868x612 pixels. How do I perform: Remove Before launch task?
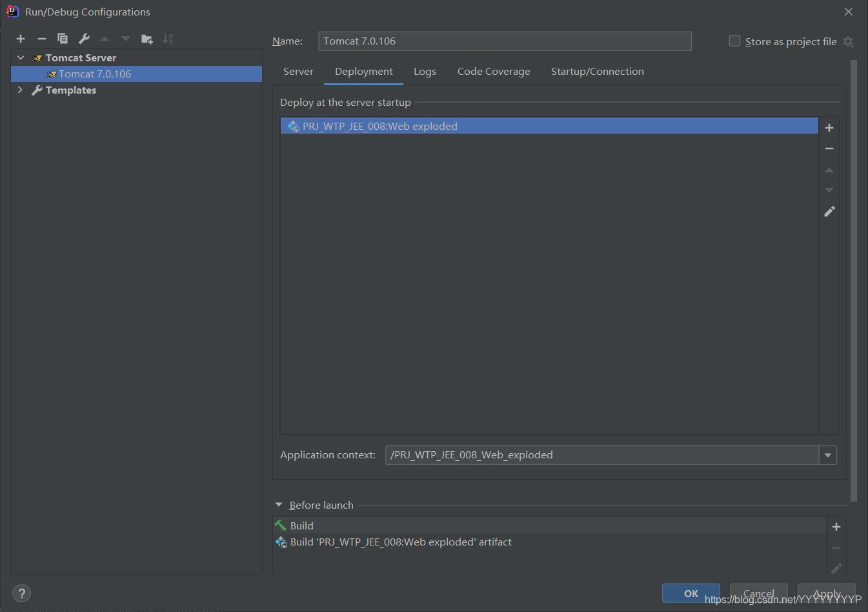click(x=836, y=548)
